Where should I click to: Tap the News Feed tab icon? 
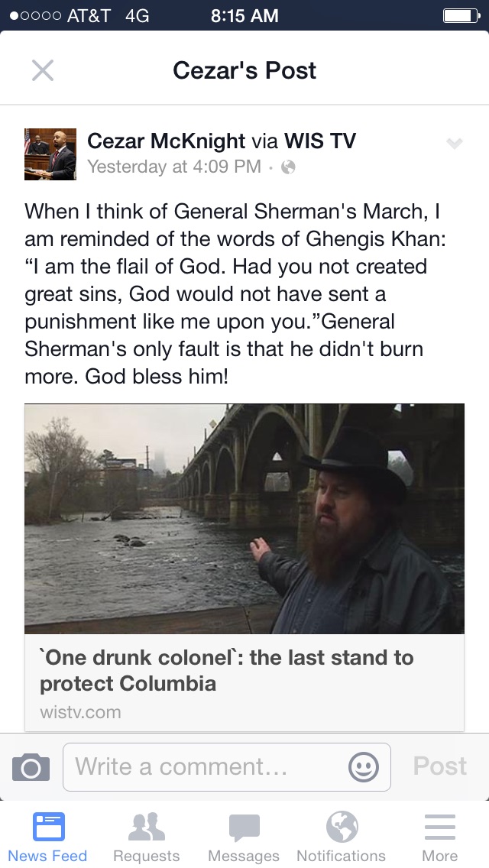pos(48,828)
